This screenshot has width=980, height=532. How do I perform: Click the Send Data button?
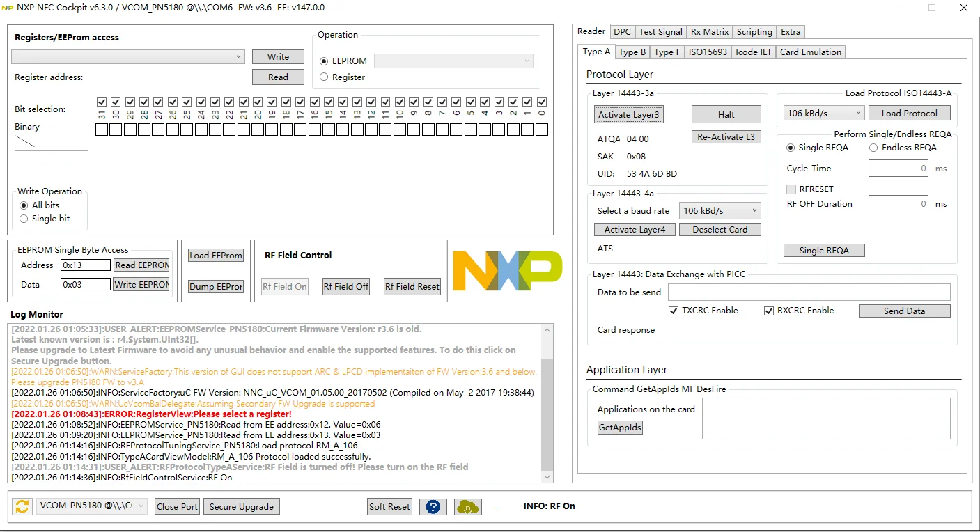[x=905, y=311]
